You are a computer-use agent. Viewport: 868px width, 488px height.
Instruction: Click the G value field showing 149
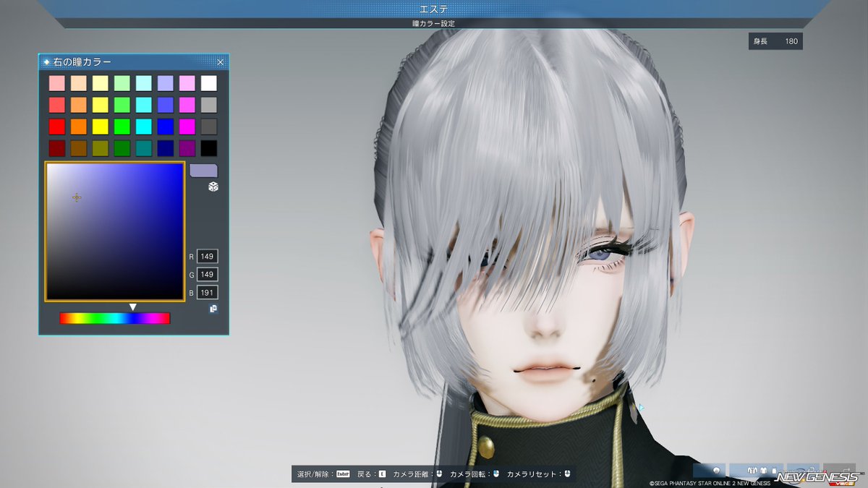(208, 275)
